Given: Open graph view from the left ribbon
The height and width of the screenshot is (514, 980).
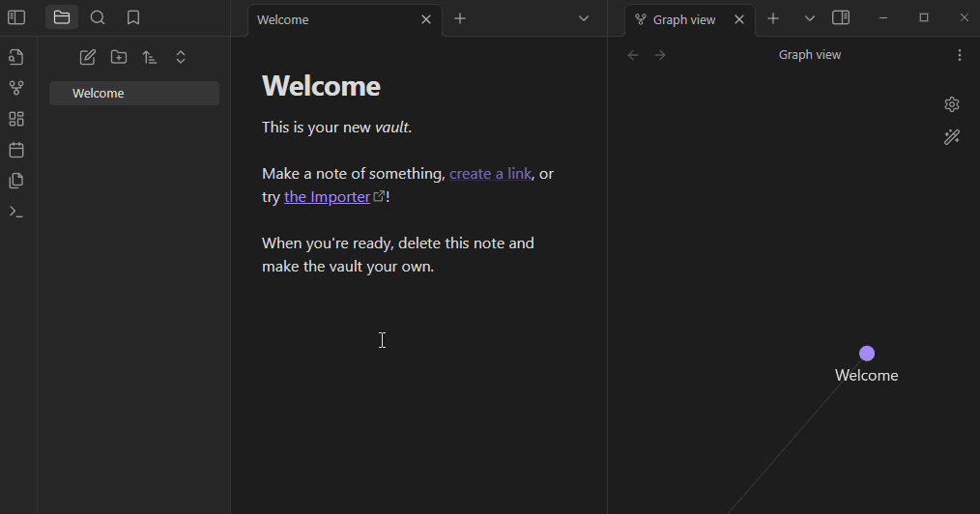Looking at the screenshot, I should click(x=15, y=88).
